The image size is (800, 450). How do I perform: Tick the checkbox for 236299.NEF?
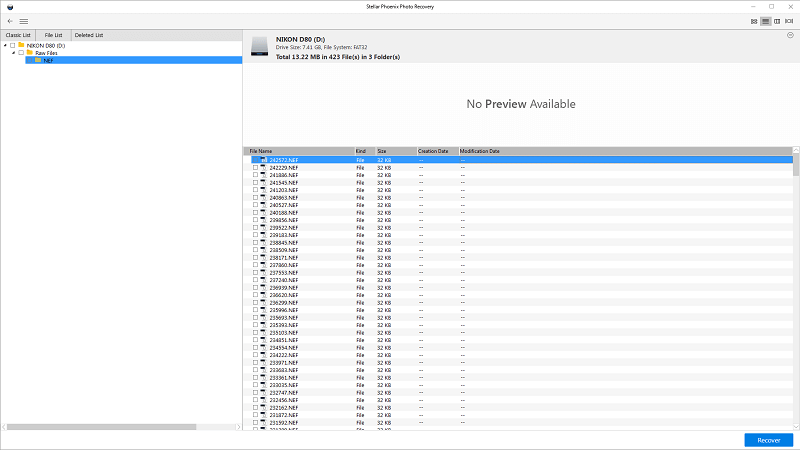pos(256,303)
